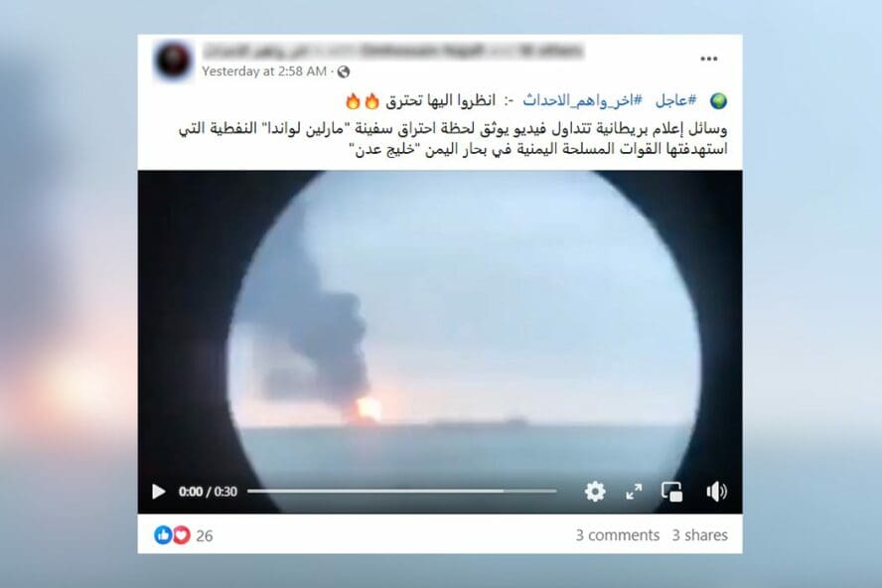The width and height of the screenshot is (882, 588).
Task: Open video settings gear
Action: tap(595, 492)
